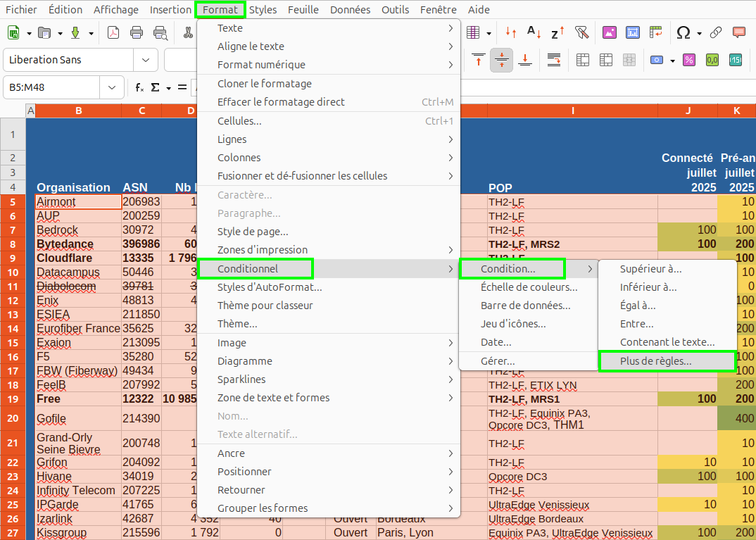Screen dimensions: 756x540
Task: Export directly as PDF
Action: tap(113, 33)
